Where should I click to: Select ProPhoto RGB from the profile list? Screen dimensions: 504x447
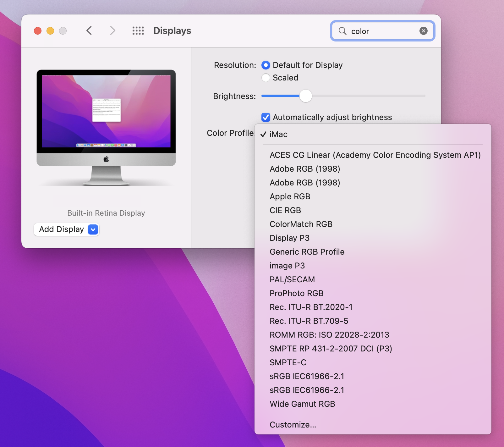click(296, 293)
